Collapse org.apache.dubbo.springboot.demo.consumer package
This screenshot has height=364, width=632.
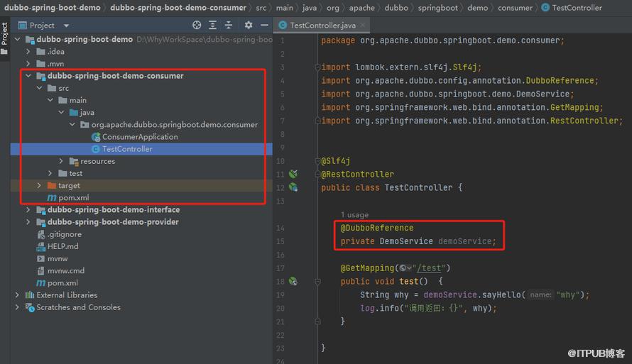72,124
